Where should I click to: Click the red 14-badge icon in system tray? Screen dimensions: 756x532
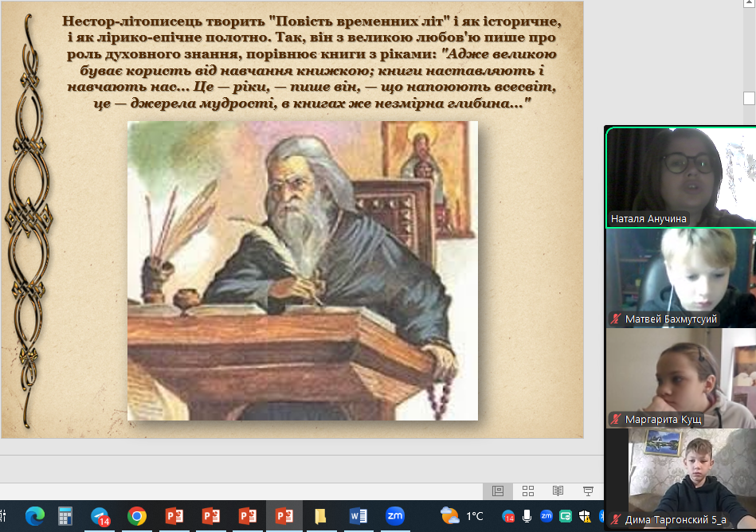click(508, 517)
